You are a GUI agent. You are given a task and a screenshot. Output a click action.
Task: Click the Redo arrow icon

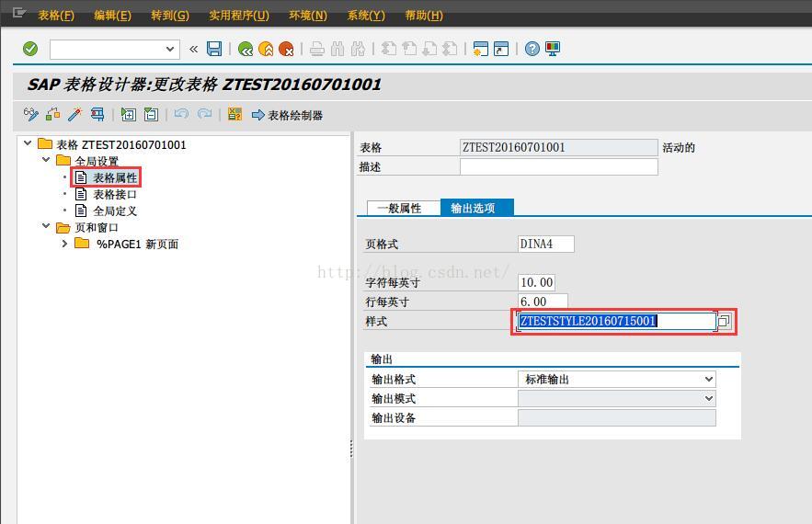(x=204, y=114)
